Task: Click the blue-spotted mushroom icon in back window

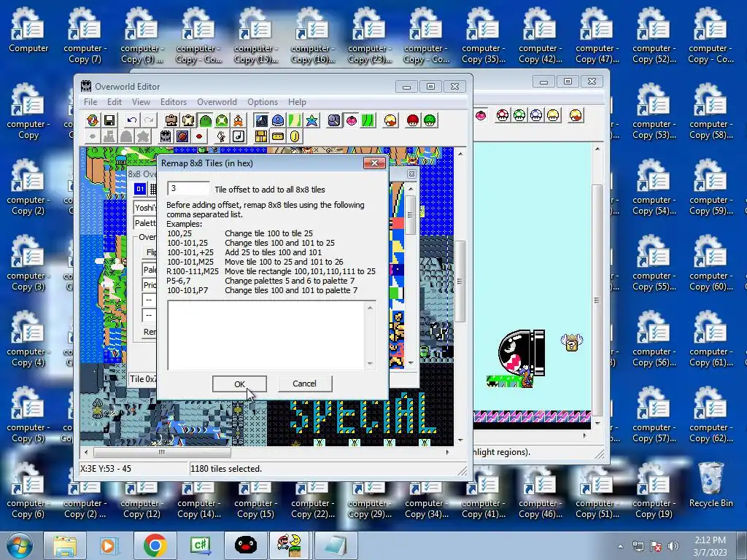Action: tap(536, 115)
